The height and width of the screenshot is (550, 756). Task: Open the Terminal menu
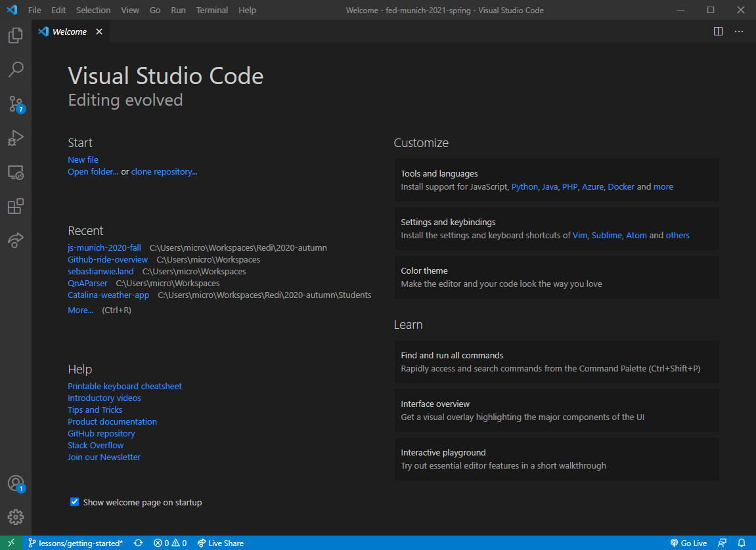pos(211,10)
